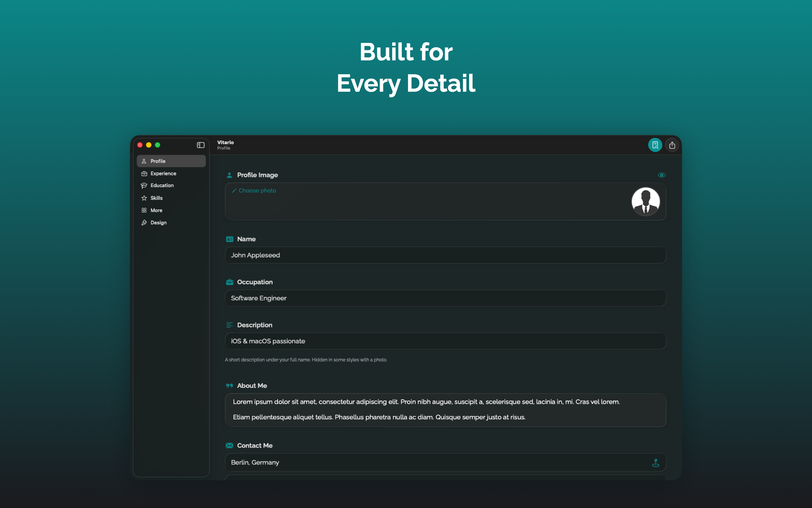Click the Profile Image heading text
The height and width of the screenshot is (508, 812).
coord(257,175)
